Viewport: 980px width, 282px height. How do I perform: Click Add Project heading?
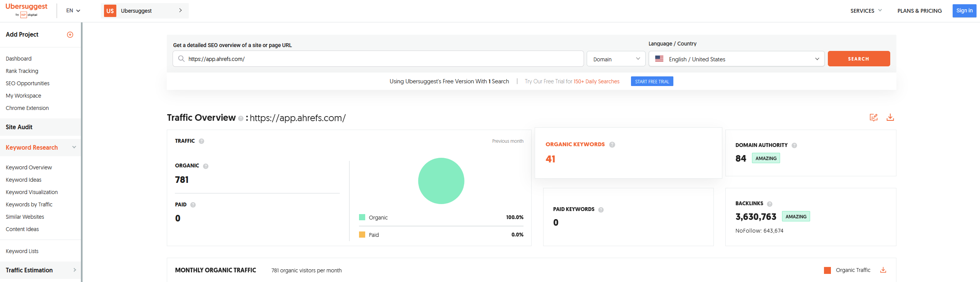click(22, 34)
